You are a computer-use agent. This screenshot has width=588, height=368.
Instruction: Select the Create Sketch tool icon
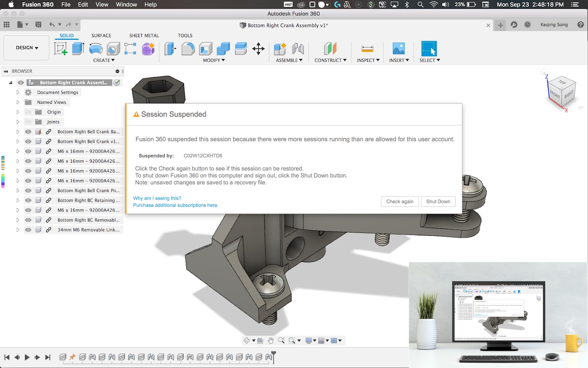tap(61, 49)
